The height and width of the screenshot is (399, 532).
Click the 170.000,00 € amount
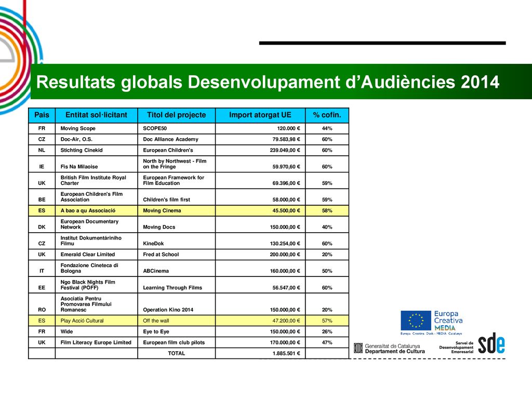point(285,342)
